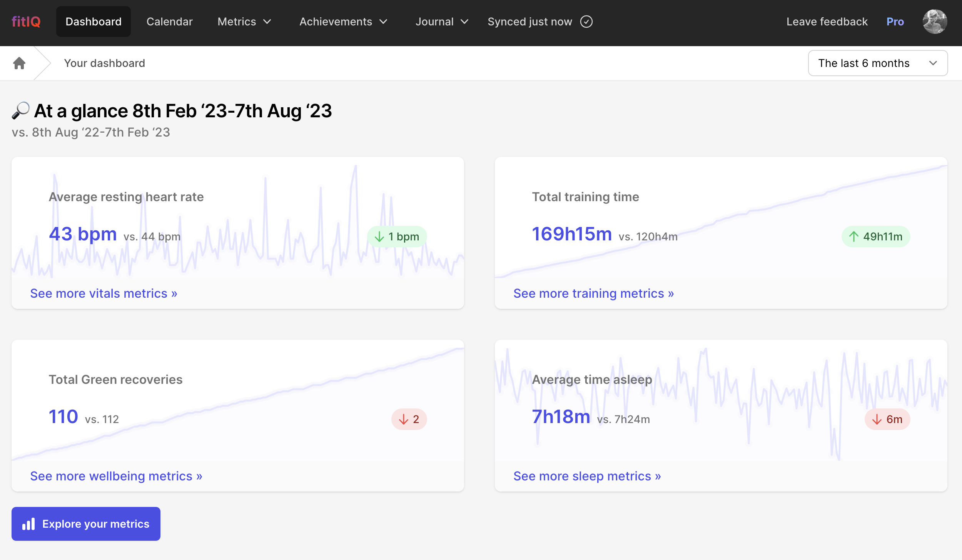Click the red 6m down-arrow badge
This screenshot has height=560, width=962.
(x=887, y=419)
